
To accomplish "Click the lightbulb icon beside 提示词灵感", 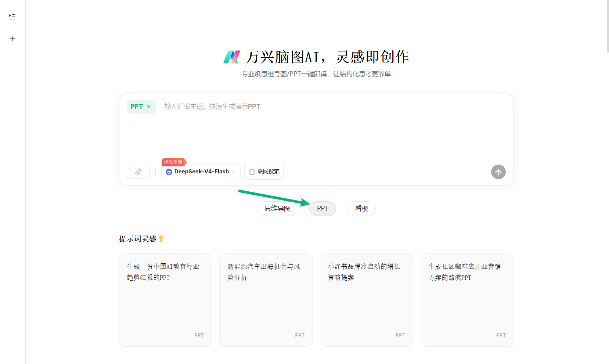I will (x=161, y=239).
